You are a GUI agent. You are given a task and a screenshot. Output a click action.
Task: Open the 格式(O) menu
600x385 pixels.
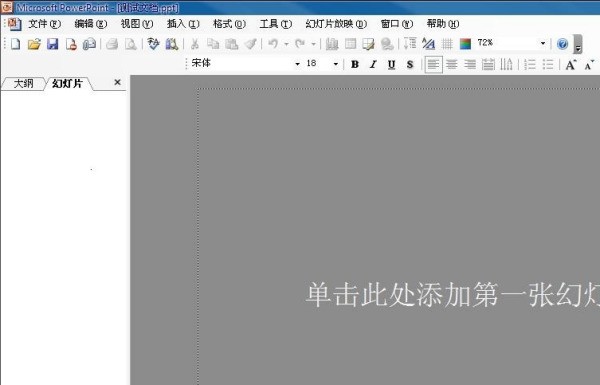229,24
